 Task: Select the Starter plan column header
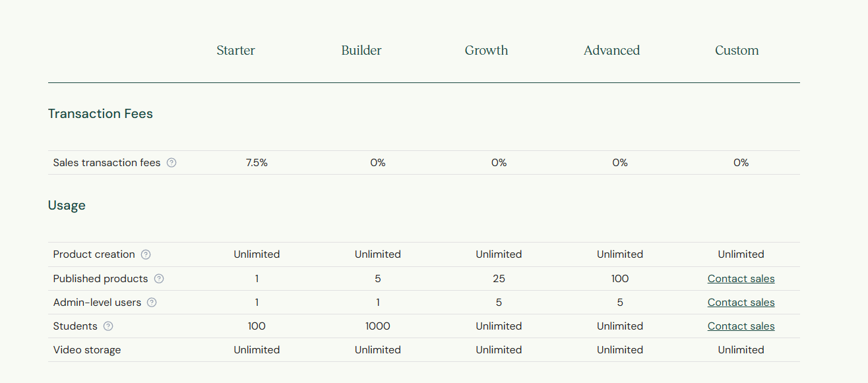(x=235, y=51)
